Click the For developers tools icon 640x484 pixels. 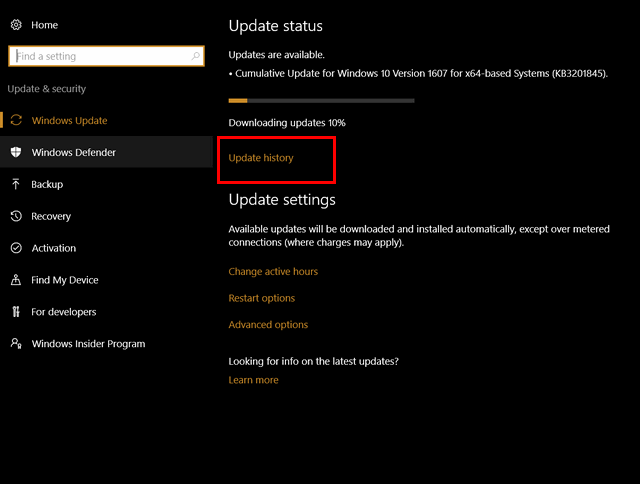(x=16, y=312)
